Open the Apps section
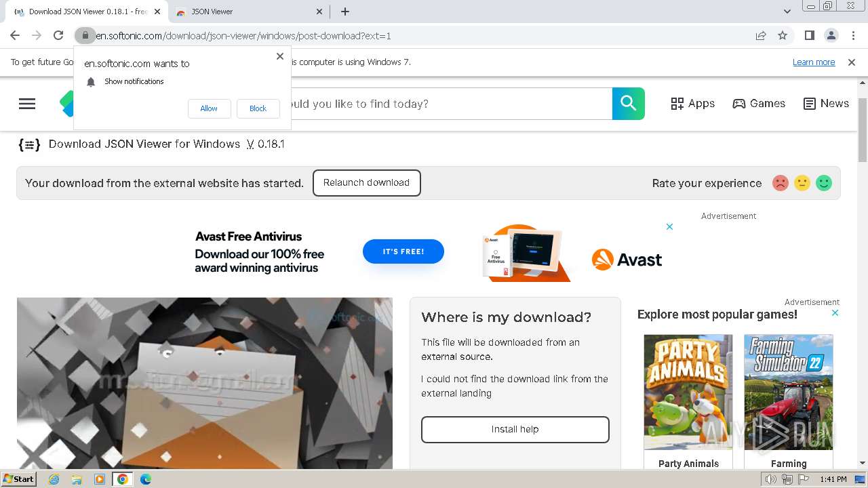This screenshot has height=488, width=868. pos(692,104)
